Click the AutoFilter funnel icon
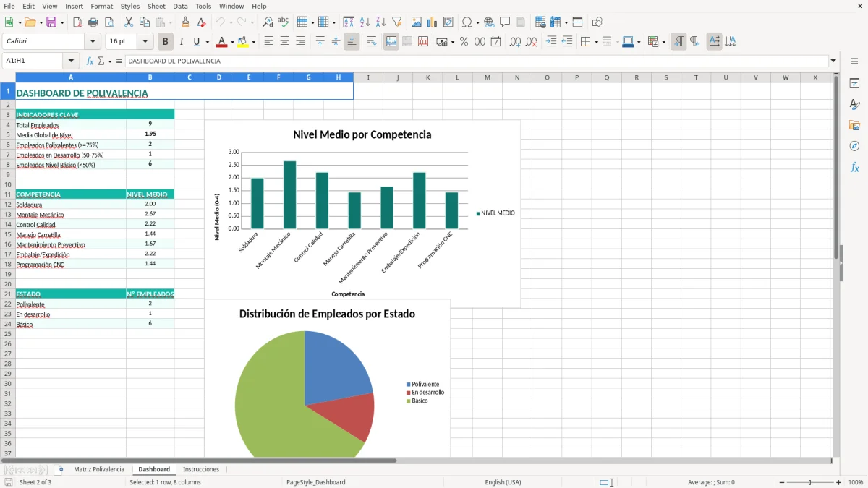The image size is (868, 488). (x=397, y=22)
